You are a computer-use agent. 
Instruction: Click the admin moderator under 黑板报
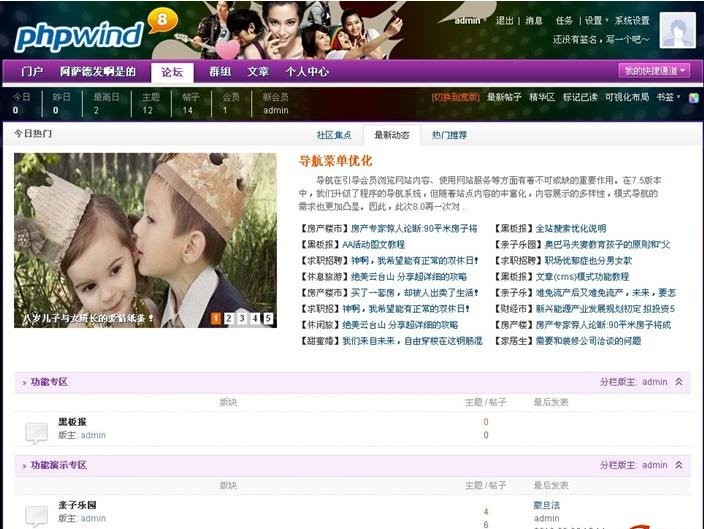point(93,435)
